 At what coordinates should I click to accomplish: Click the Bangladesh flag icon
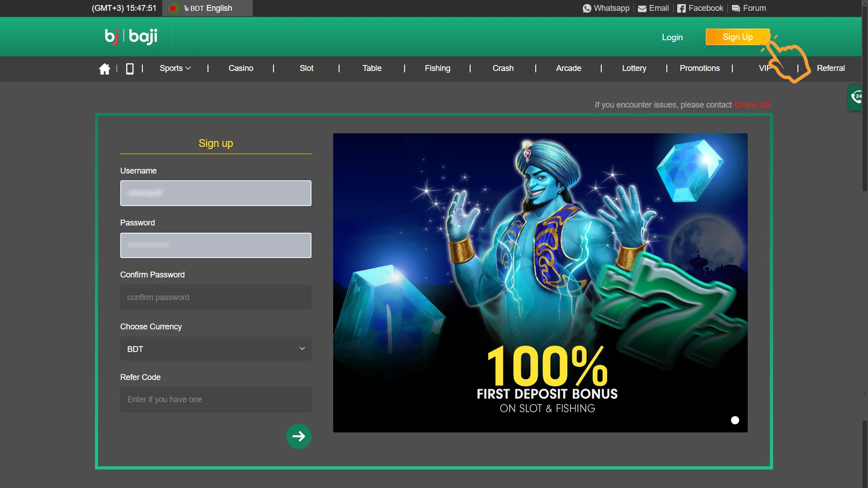coord(173,8)
